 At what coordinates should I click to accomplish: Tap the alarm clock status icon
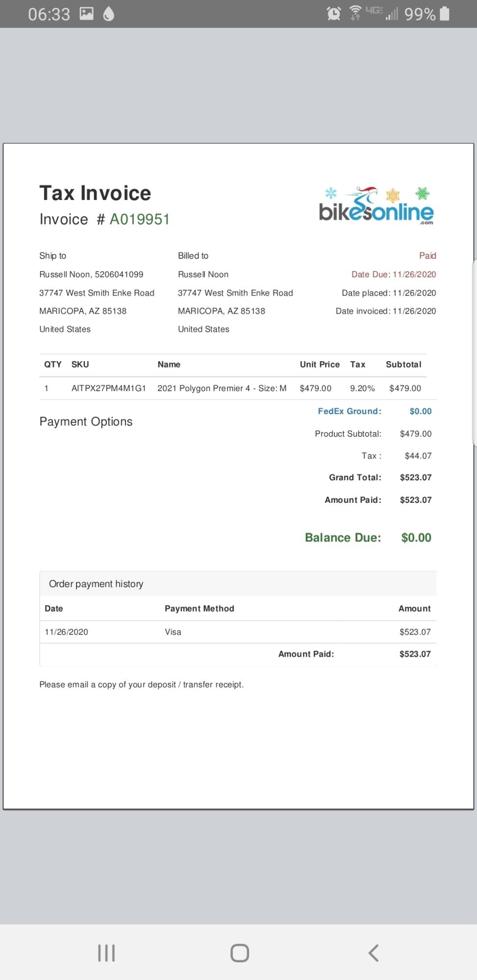click(334, 14)
